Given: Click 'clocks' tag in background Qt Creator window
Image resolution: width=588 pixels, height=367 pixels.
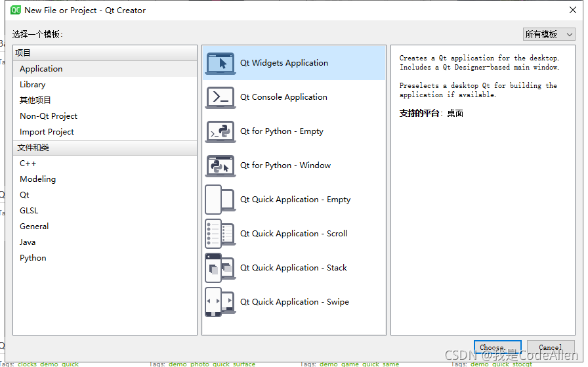Looking at the screenshot, I should click(x=28, y=364).
